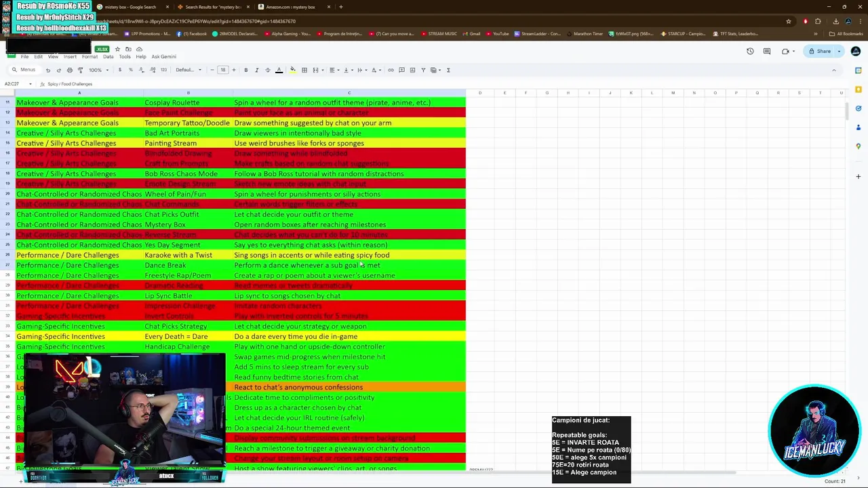Click the Print icon in toolbar
This screenshot has width=868, height=488.
(69, 70)
